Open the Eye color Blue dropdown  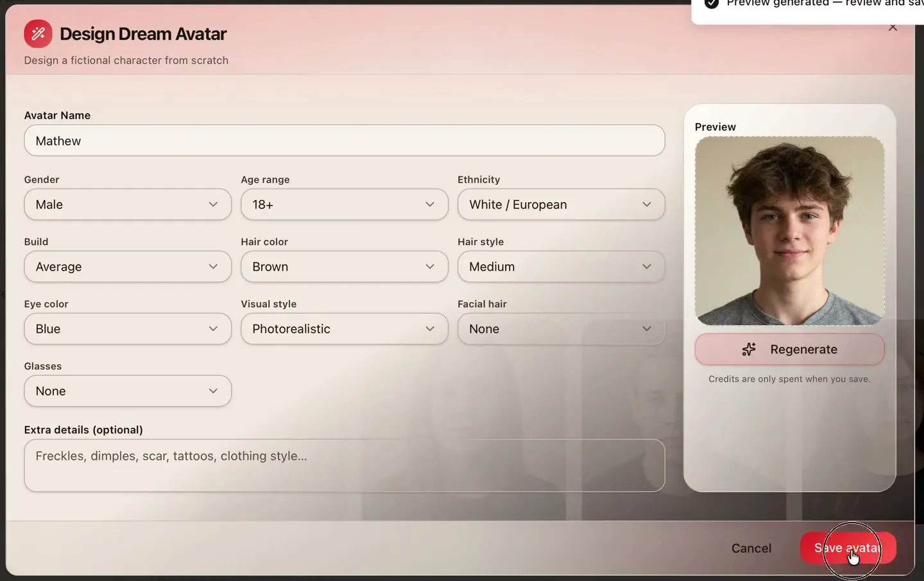[128, 329]
